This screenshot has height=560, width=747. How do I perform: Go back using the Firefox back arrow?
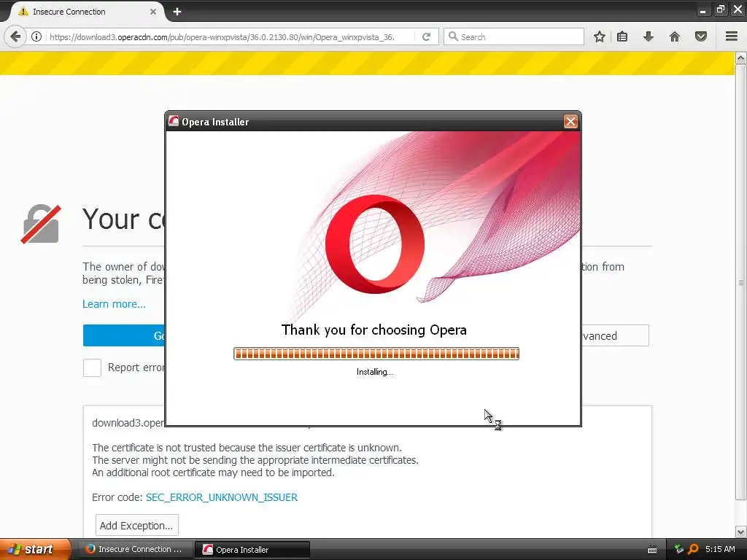pos(15,36)
